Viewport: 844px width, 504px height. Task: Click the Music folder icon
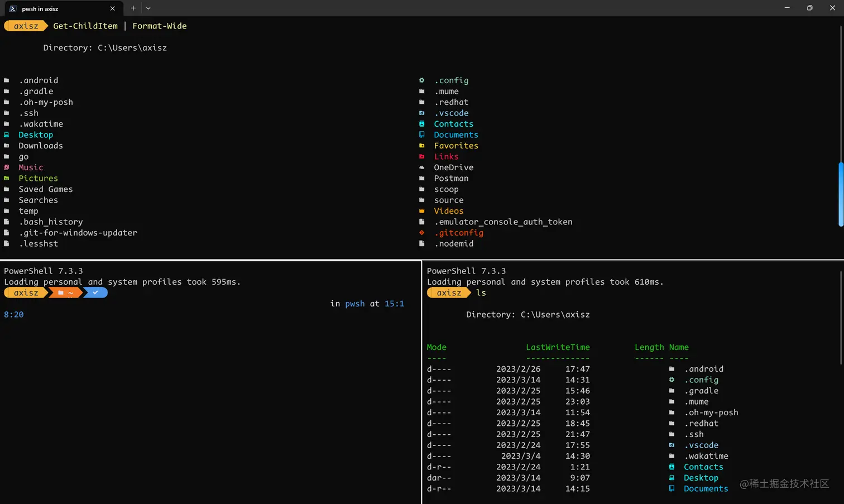(x=7, y=167)
